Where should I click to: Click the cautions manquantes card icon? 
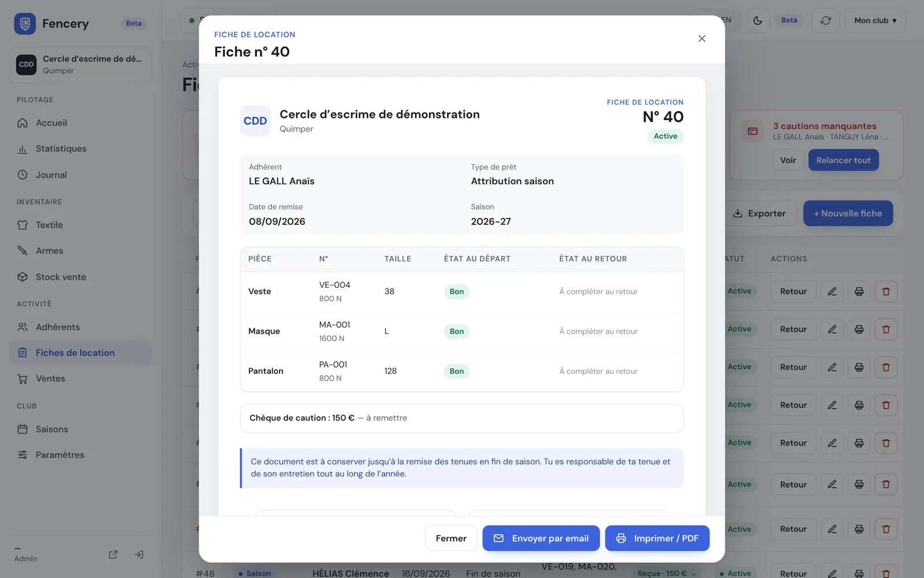point(752,131)
